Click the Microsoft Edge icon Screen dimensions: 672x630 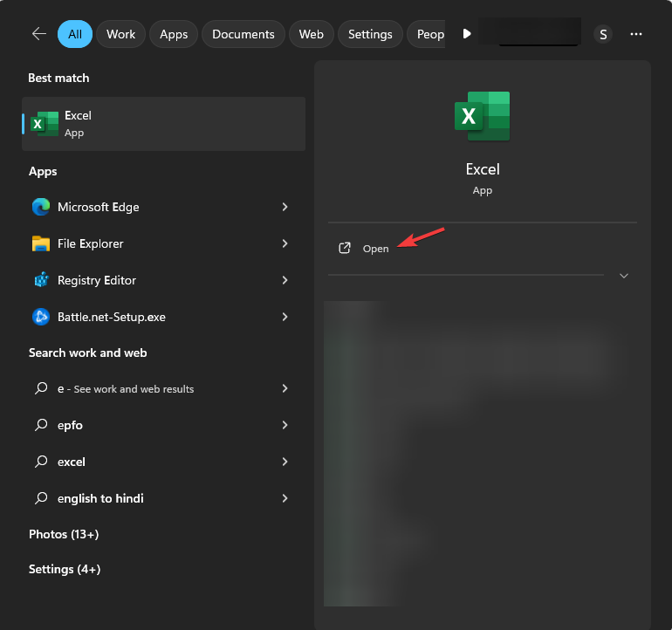[41, 207]
